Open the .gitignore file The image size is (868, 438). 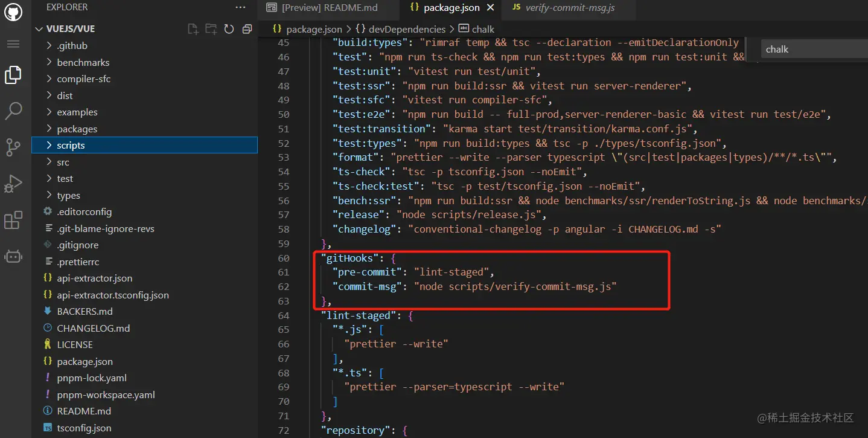click(144, 245)
